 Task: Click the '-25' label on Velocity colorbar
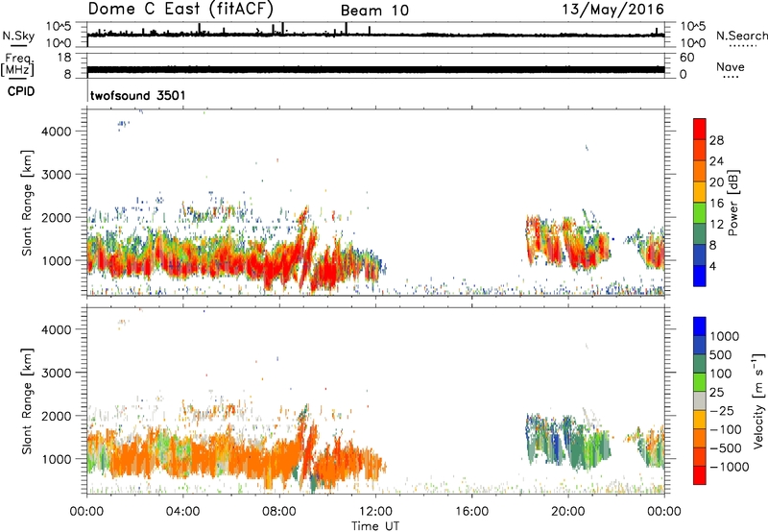(722, 411)
